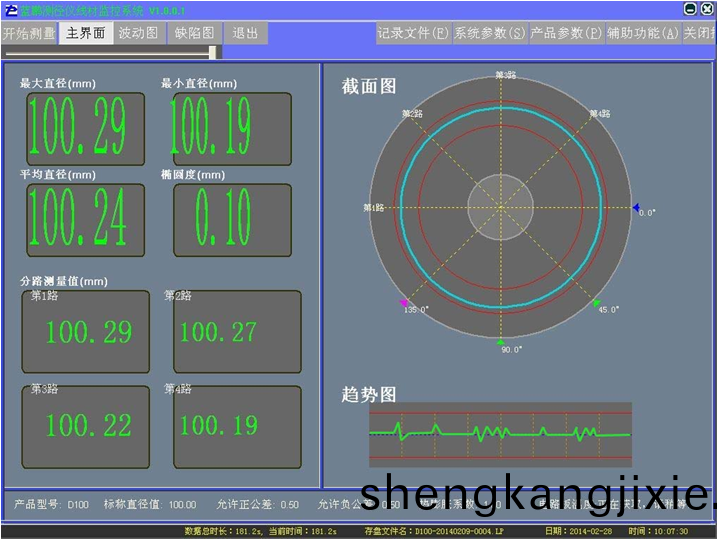Click 开始测量 to start measuring

[x=29, y=33]
